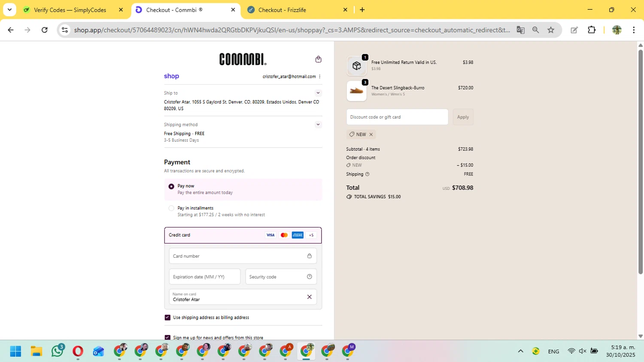This screenshot has width=644, height=362.
Task: Close the Verify Codes SimplyCodes tab
Action: (x=121, y=10)
